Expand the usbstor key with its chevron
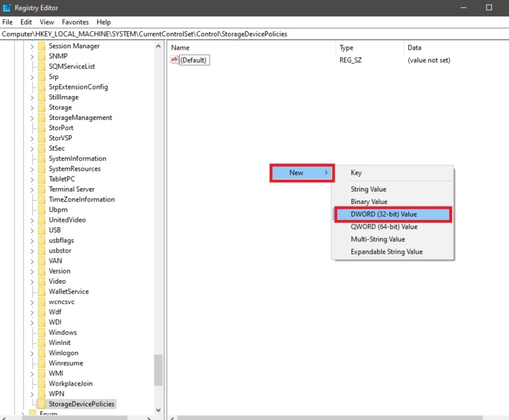509x420 pixels. 32,250
